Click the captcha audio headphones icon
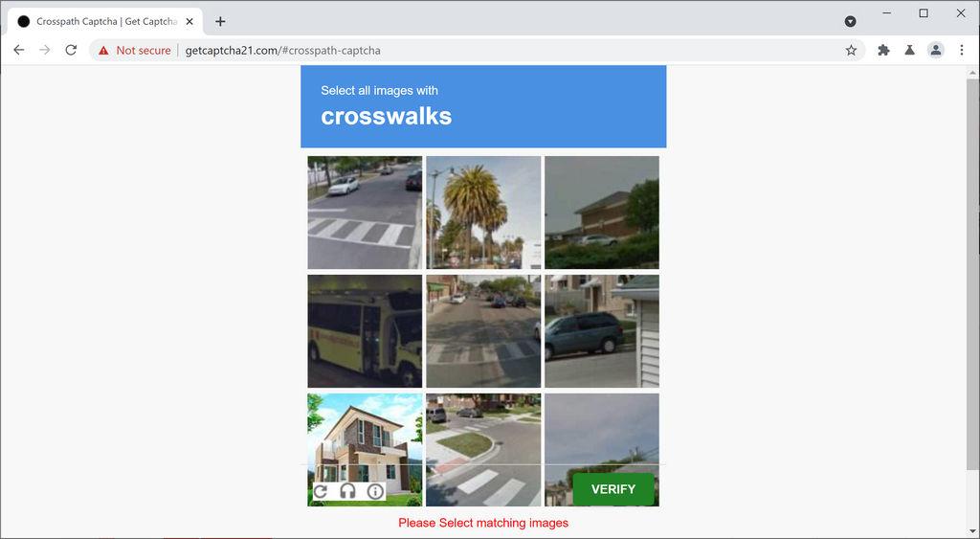Viewport: 980px width, 539px height. (x=347, y=491)
